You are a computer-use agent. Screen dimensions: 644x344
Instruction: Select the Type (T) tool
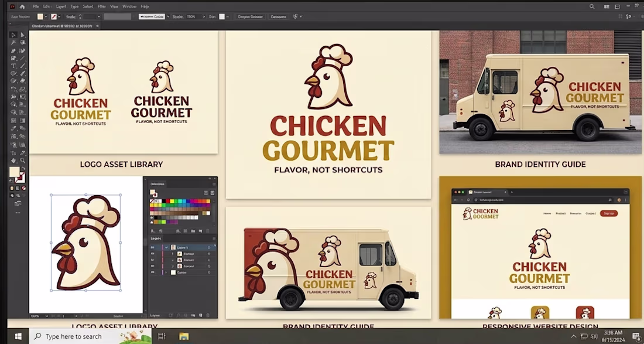(13, 66)
